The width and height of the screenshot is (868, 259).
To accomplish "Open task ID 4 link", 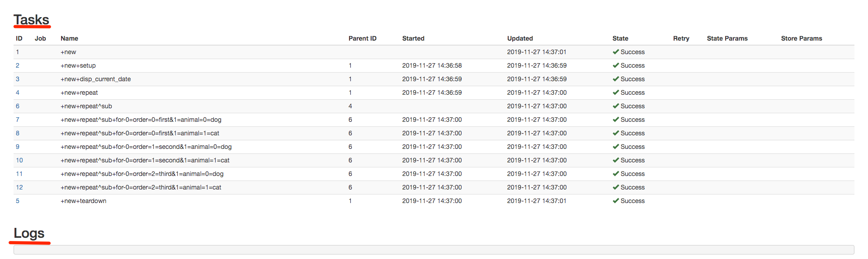I will (18, 92).
